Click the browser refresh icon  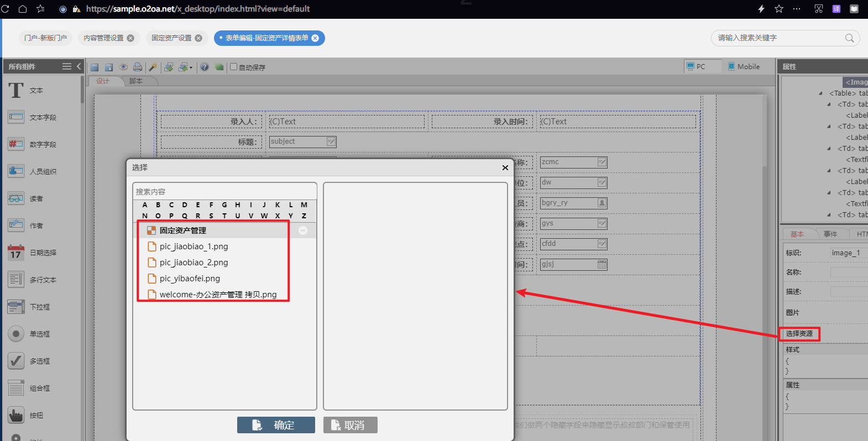tap(6, 9)
